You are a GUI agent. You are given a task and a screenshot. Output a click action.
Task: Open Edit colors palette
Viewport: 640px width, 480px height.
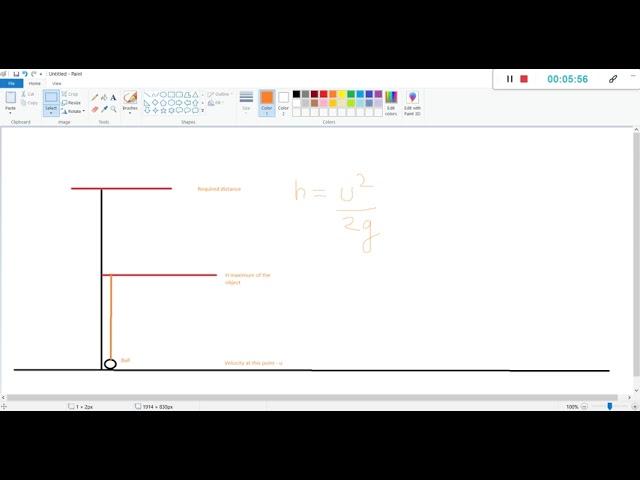coord(391,103)
